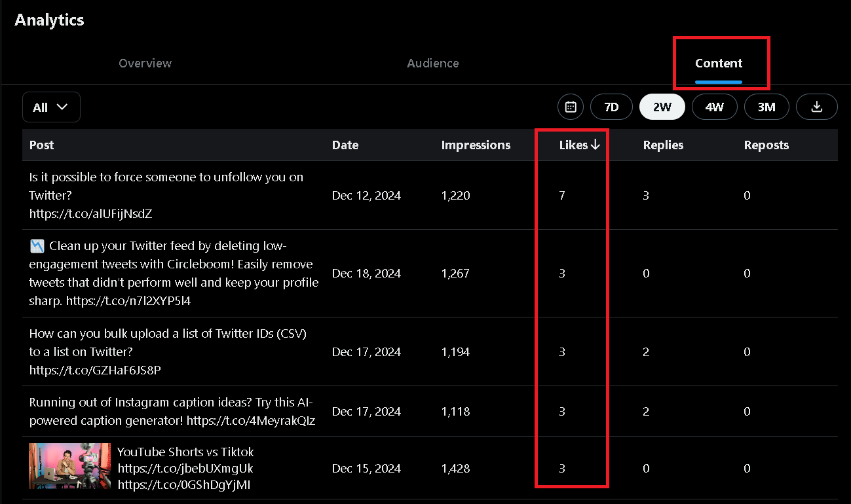The width and height of the screenshot is (851, 504).
Task: Click post text about deleting low-engagement tweets
Action: tap(174, 274)
